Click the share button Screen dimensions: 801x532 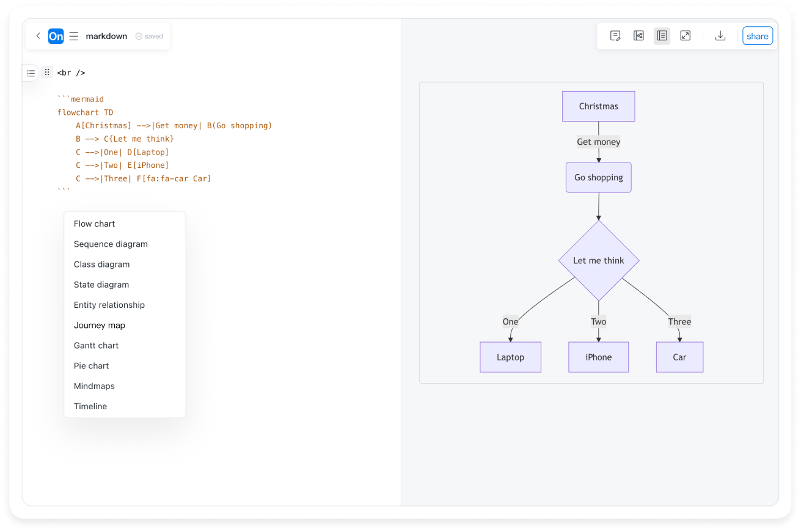tap(758, 36)
